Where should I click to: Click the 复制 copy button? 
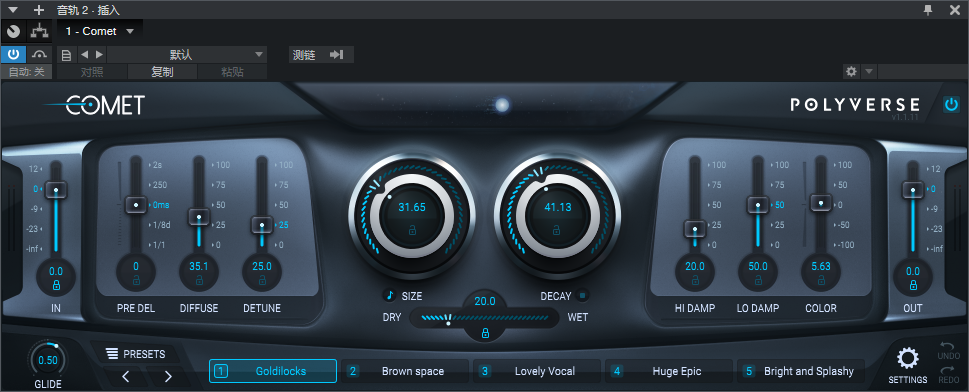point(163,72)
